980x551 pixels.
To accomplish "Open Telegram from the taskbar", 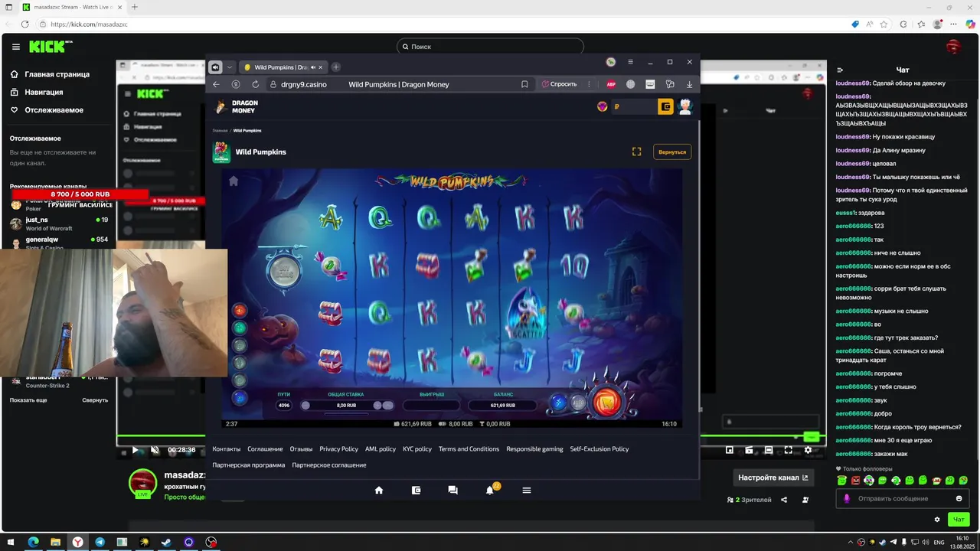I will coord(100,542).
